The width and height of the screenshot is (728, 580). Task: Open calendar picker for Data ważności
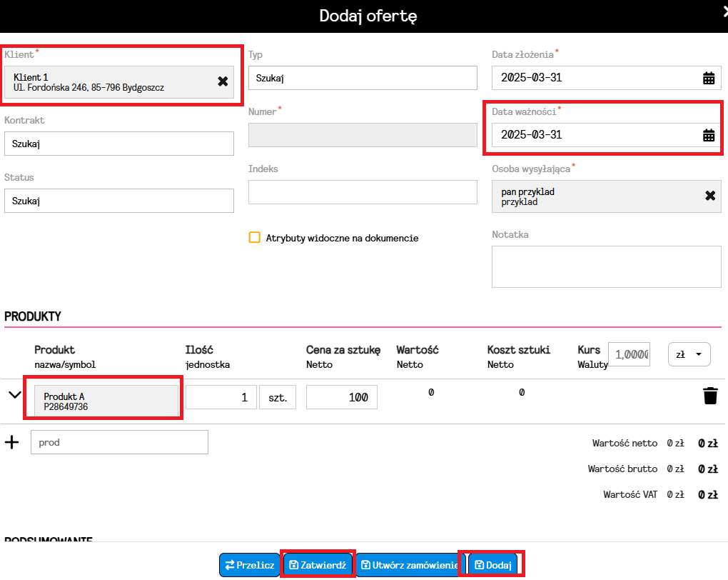pyautogui.click(x=708, y=135)
